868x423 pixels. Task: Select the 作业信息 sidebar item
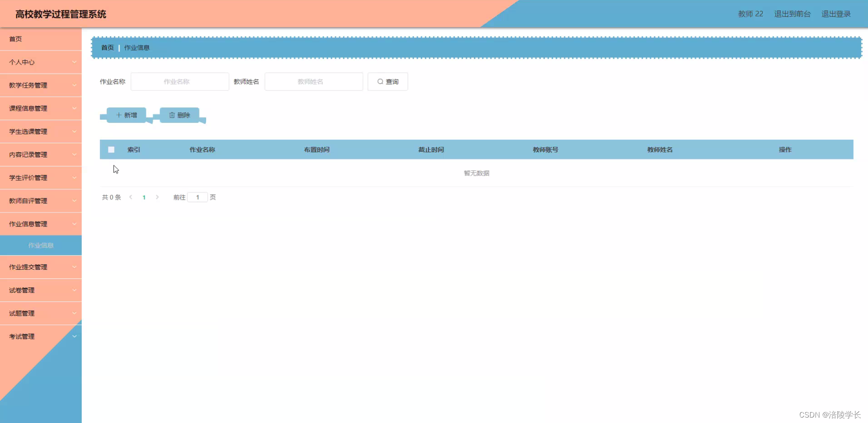click(x=41, y=245)
